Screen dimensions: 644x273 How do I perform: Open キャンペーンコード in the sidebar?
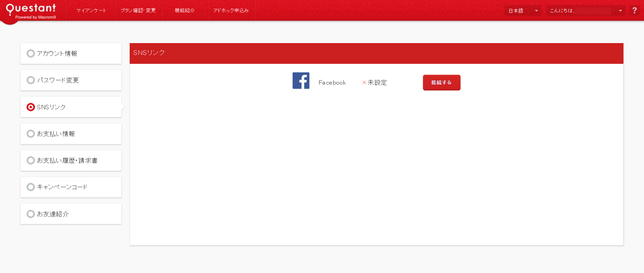(x=71, y=187)
